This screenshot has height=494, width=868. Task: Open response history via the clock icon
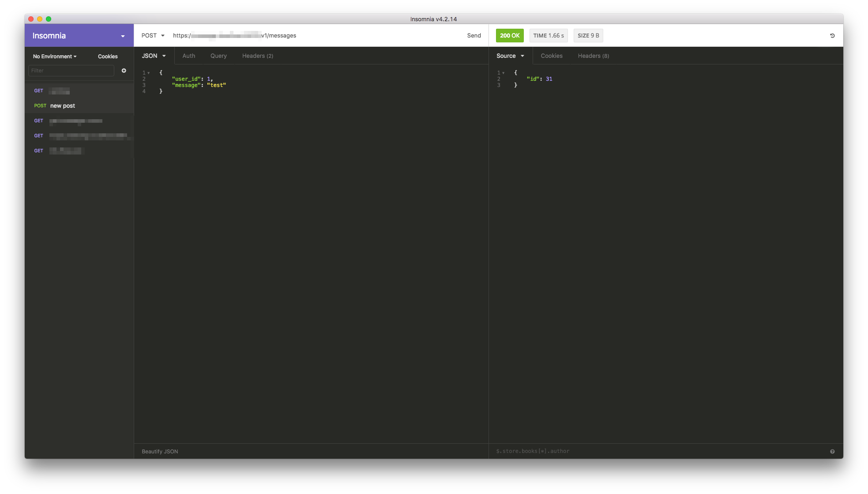coord(832,35)
